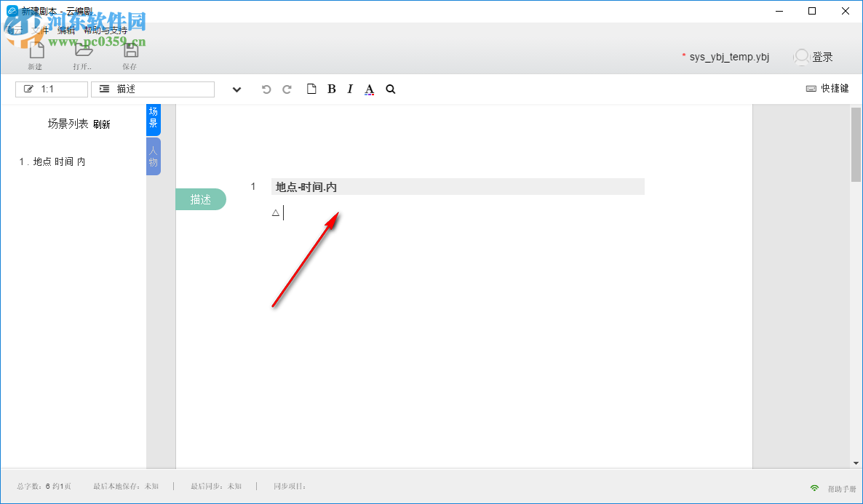
Task: Switch to the 人物 character tab
Action: [x=153, y=156]
